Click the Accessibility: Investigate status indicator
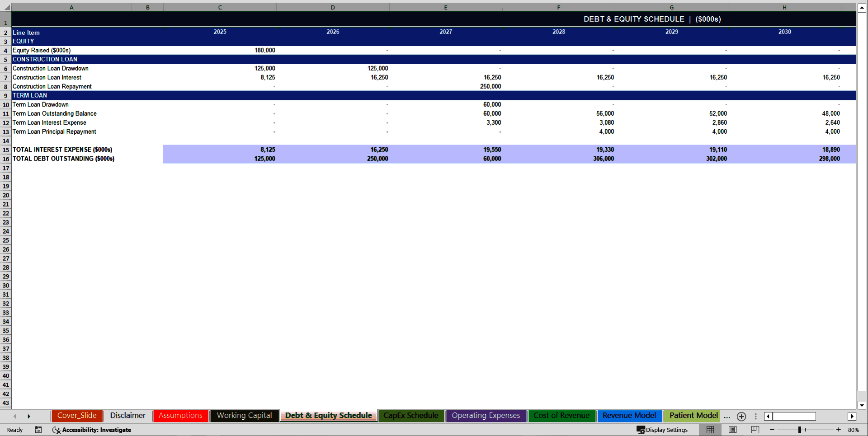Screen dimensions: 868x436 click(x=92, y=430)
